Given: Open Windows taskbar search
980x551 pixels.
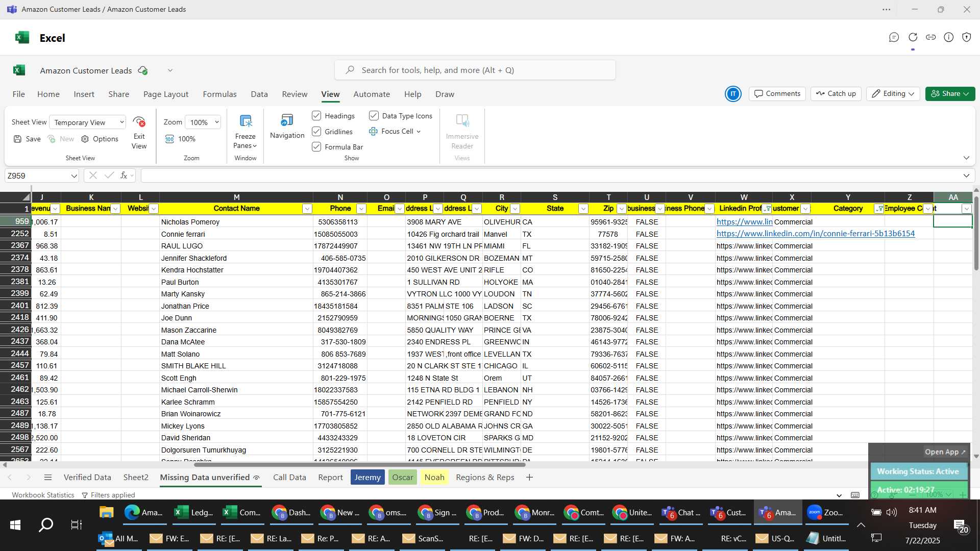Looking at the screenshot, I should (46, 524).
